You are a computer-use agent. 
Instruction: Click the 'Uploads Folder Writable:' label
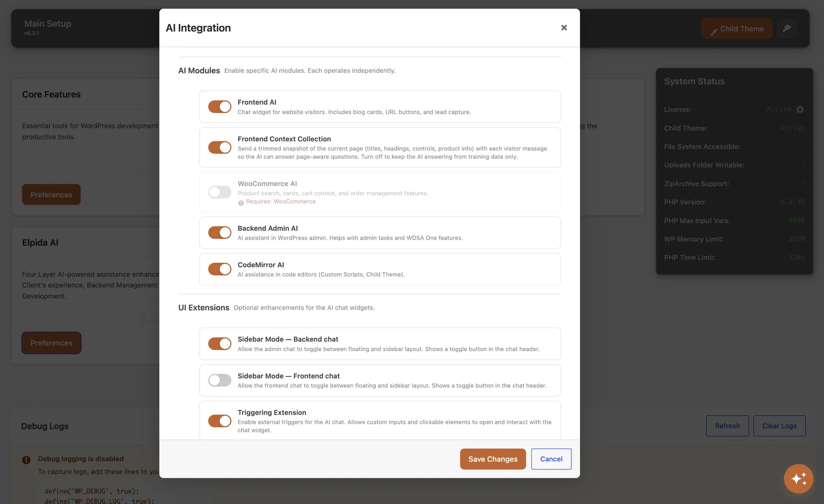[x=704, y=165]
